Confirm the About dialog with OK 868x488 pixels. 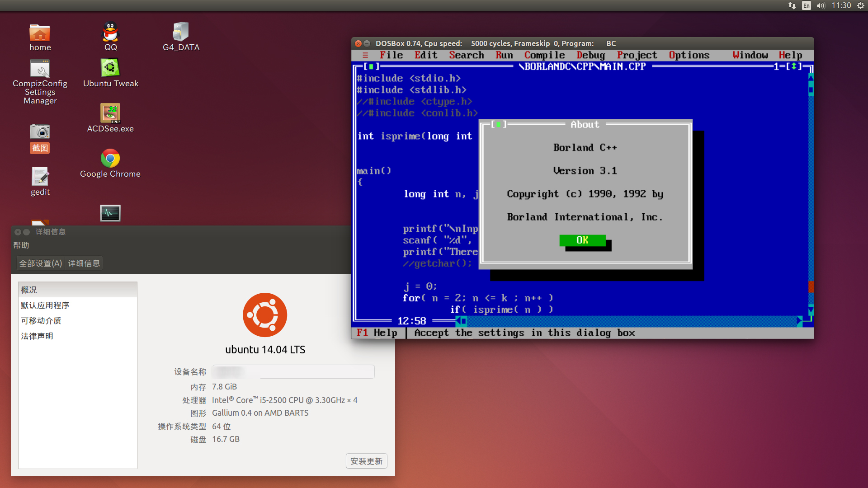[582, 240]
